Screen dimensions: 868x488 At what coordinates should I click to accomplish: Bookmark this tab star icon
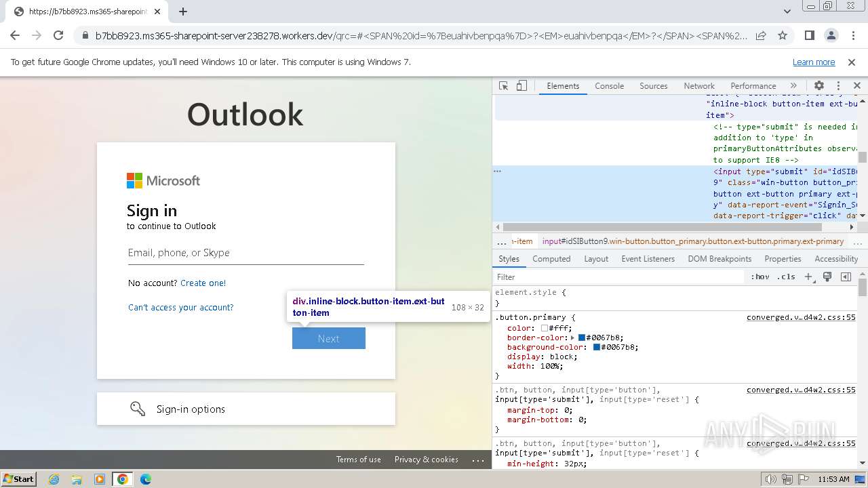click(783, 35)
